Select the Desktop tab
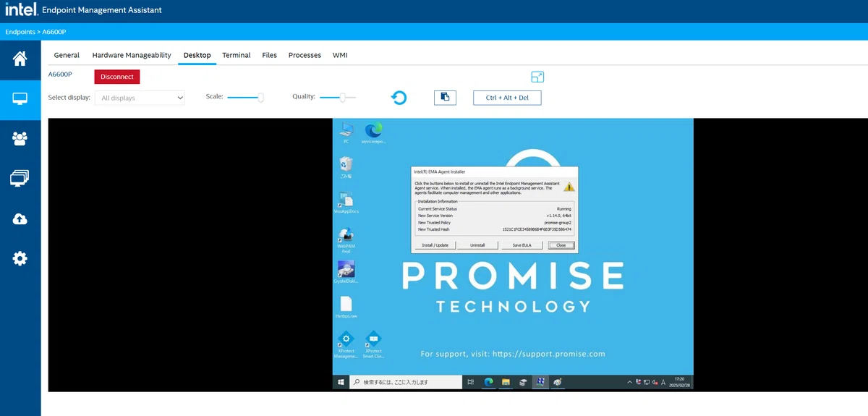Viewport: 868px width, 416px height. 197,55
